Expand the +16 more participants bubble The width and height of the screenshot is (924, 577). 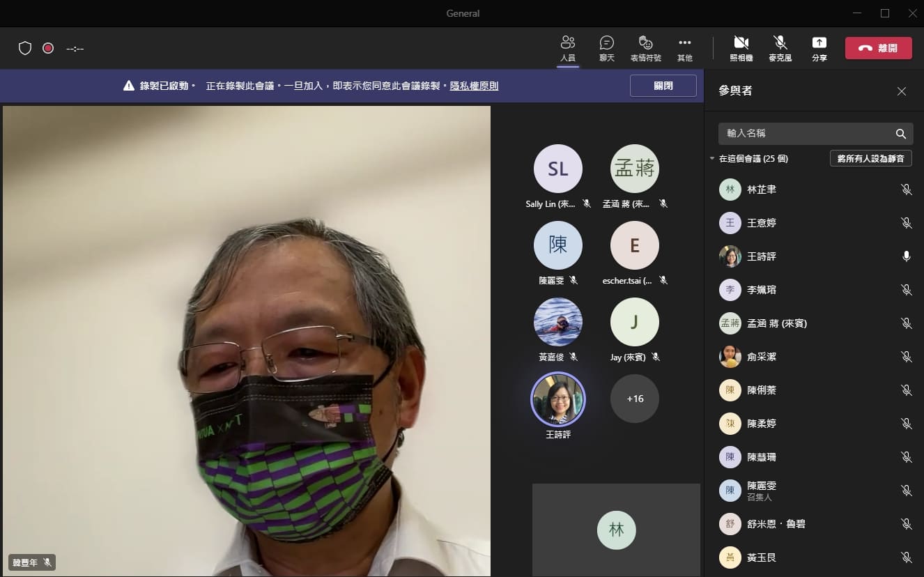coord(634,399)
